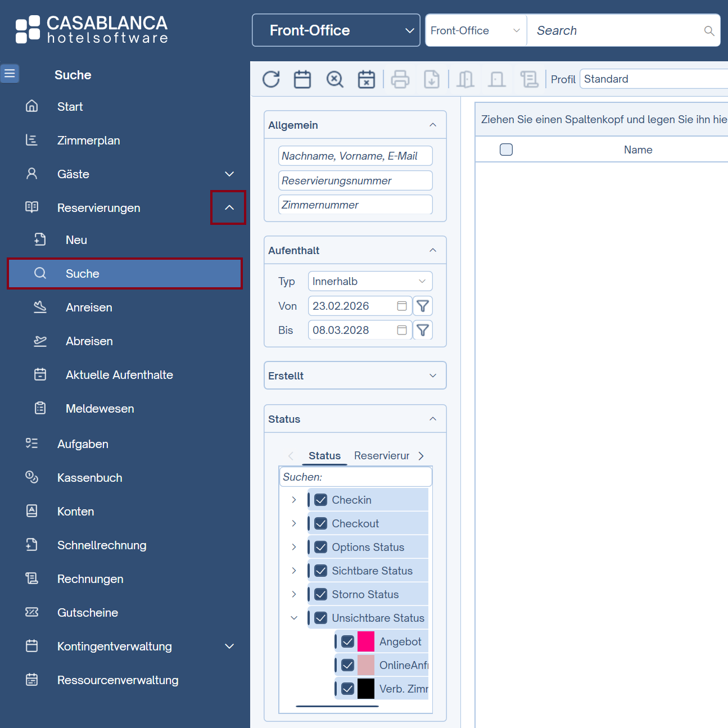
Task: Collapse the Unsichtbare Status tree node
Action: (x=294, y=618)
